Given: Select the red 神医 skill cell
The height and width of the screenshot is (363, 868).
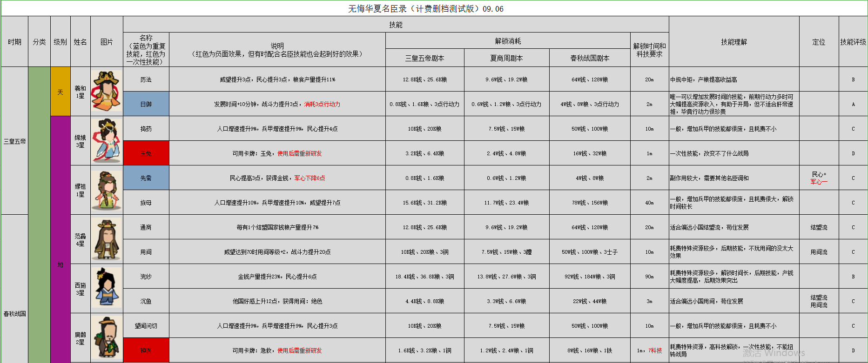Looking at the screenshot, I should coord(146,350).
